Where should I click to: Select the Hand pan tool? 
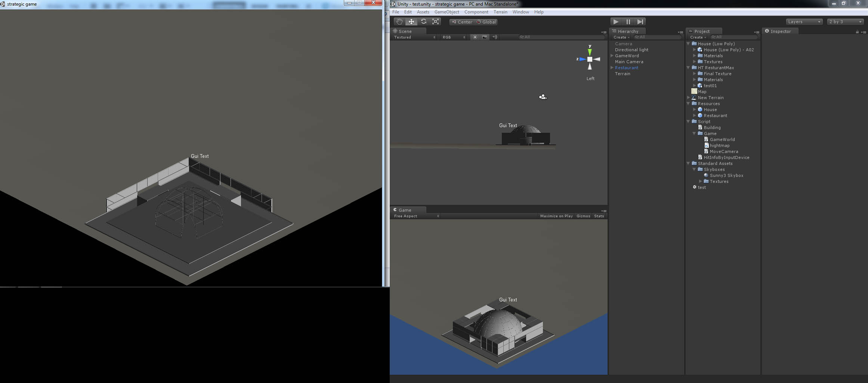(399, 21)
